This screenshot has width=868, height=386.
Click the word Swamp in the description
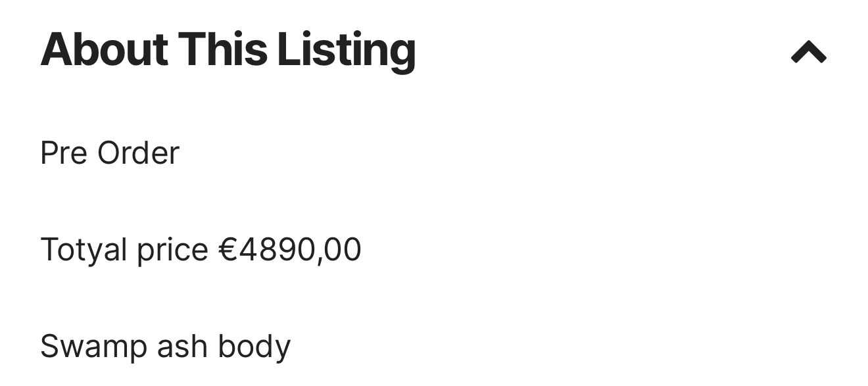coord(93,347)
